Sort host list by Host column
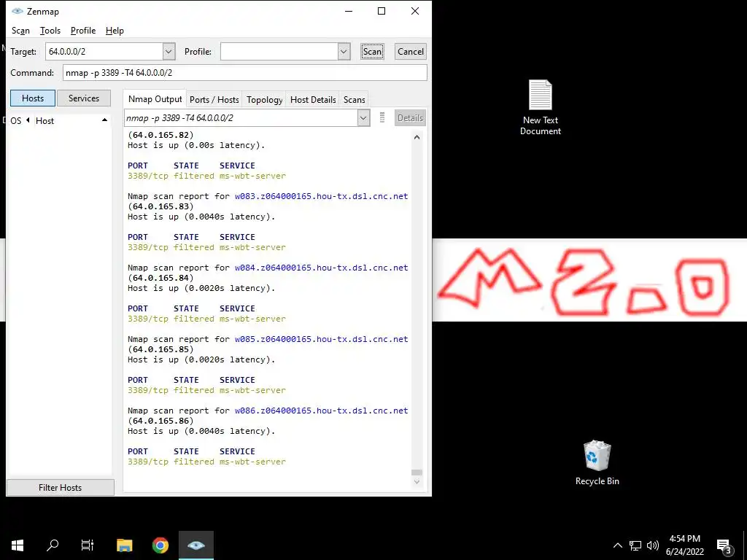747x560 pixels. [x=44, y=120]
